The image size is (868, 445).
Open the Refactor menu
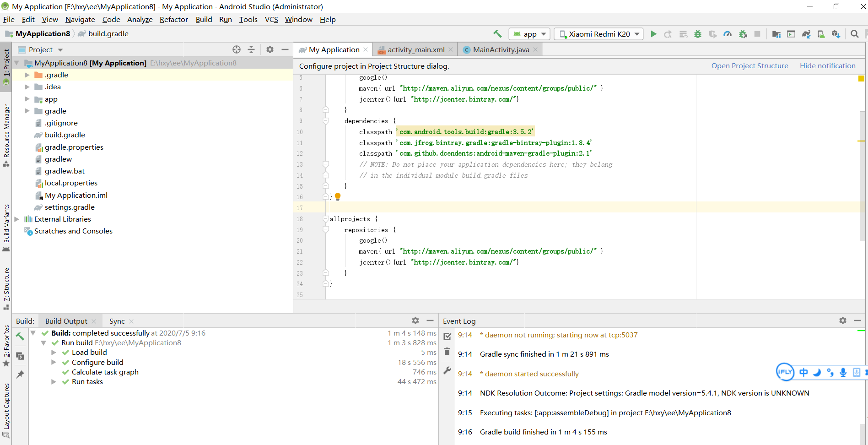(x=173, y=19)
